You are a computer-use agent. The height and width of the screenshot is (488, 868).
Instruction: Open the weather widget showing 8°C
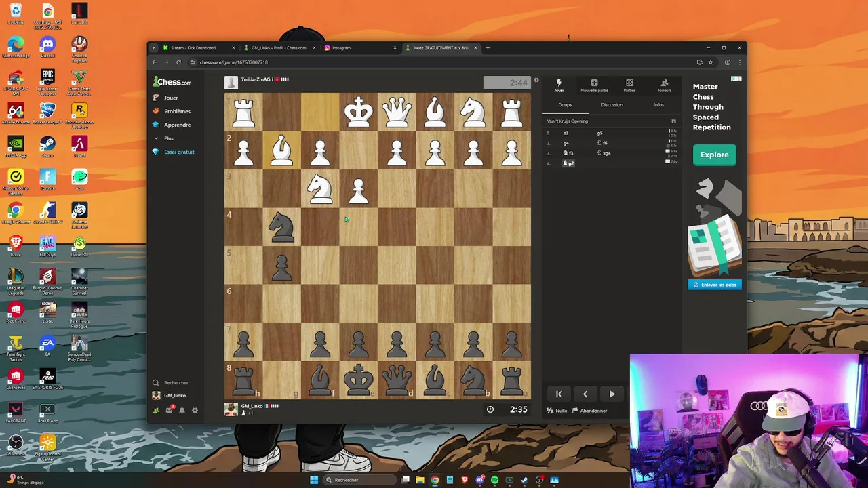[x=27, y=480]
